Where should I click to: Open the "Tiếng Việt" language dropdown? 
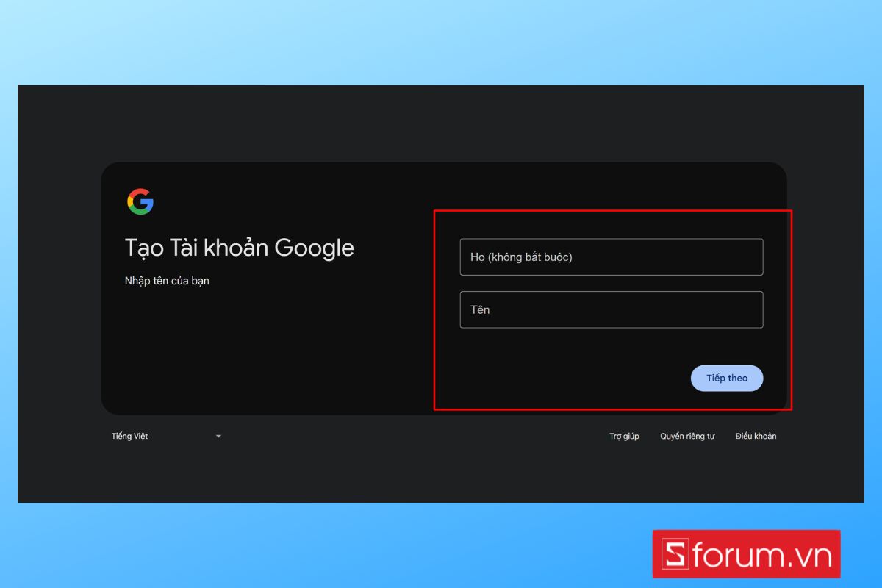click(x=166, y=436)
